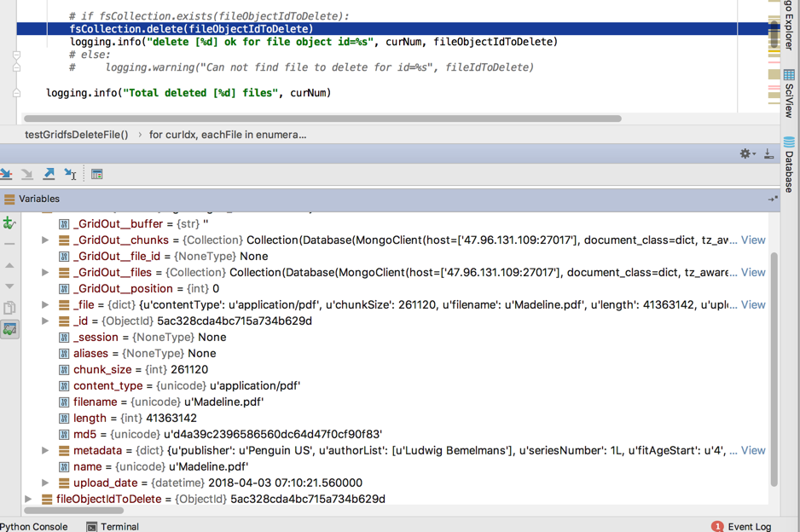Click View link for _GridOut__files
The height and width of the screenshot is (532, 800).
click(753, 272)
